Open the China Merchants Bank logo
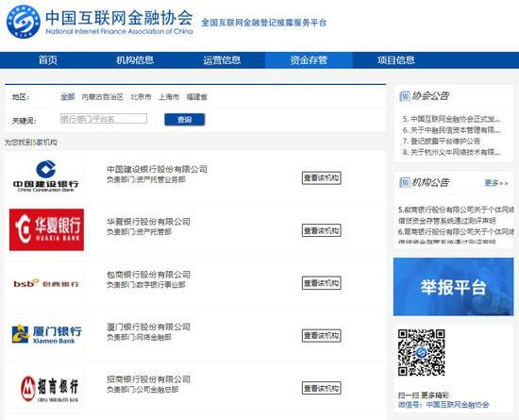 pyautogui.click(x=49, y=388)
